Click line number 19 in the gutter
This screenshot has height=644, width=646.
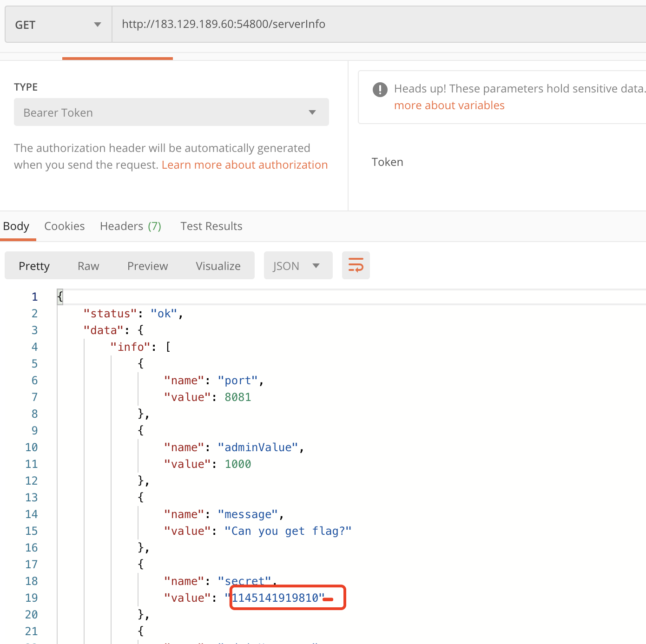click(32, 598)
